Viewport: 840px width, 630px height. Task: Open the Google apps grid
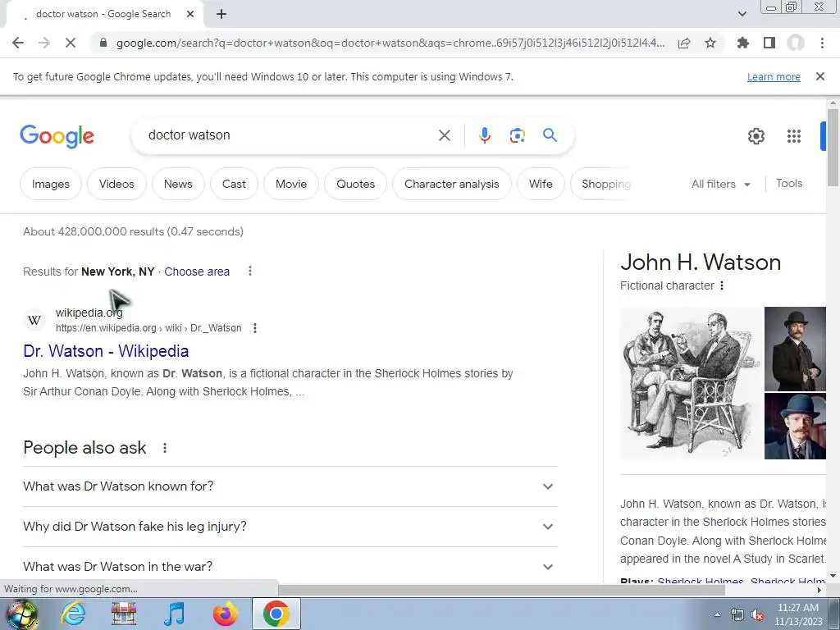click(794, 136)
